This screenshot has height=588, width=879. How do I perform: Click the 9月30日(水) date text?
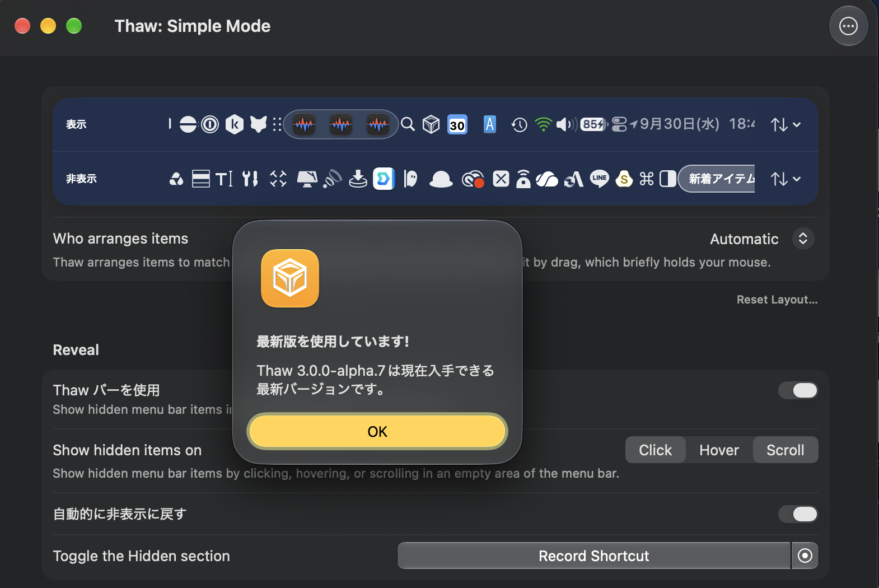[679, 124]
